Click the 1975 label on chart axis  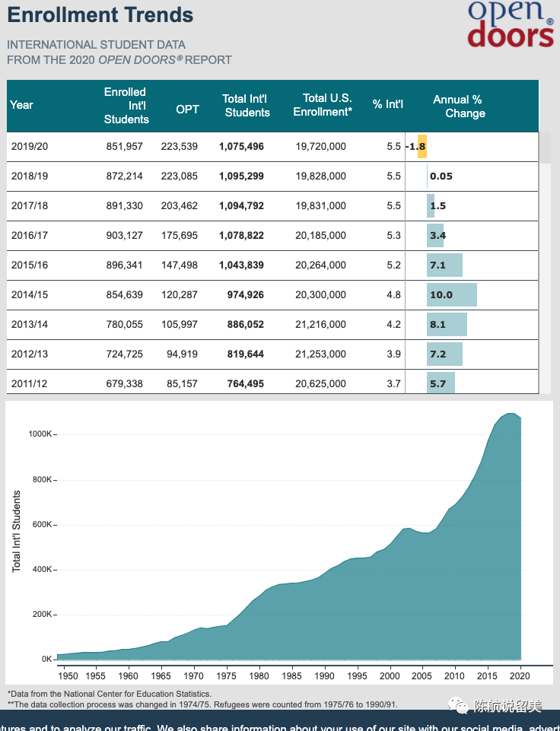coord(226,675)
